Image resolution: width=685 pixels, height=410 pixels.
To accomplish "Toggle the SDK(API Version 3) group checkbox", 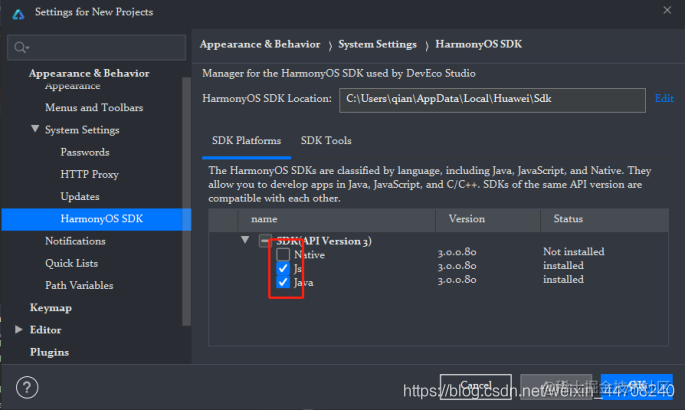I will [265, 241].
